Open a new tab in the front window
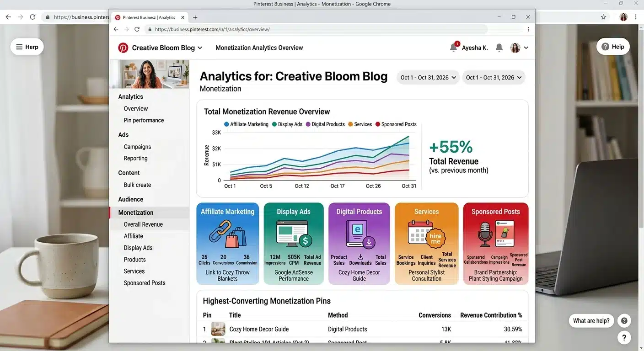This screenshot has width=644, height=351. click(x=195, y=17)
